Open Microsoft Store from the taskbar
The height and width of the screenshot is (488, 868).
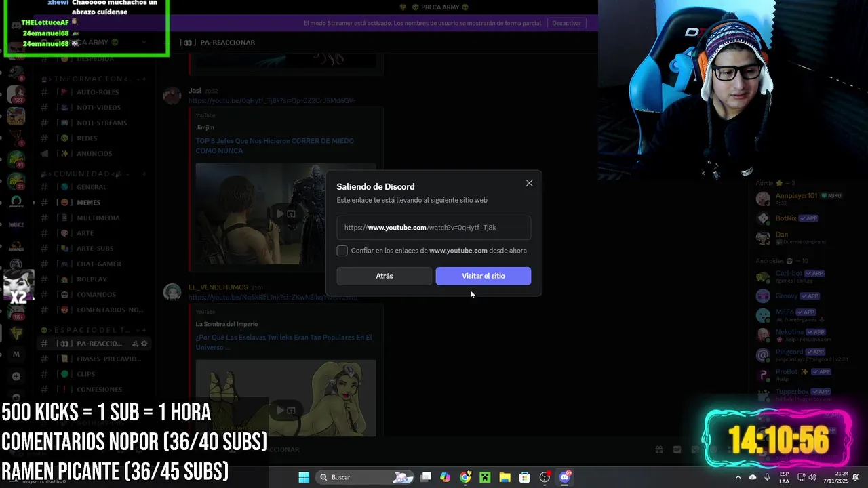(524, 477)
